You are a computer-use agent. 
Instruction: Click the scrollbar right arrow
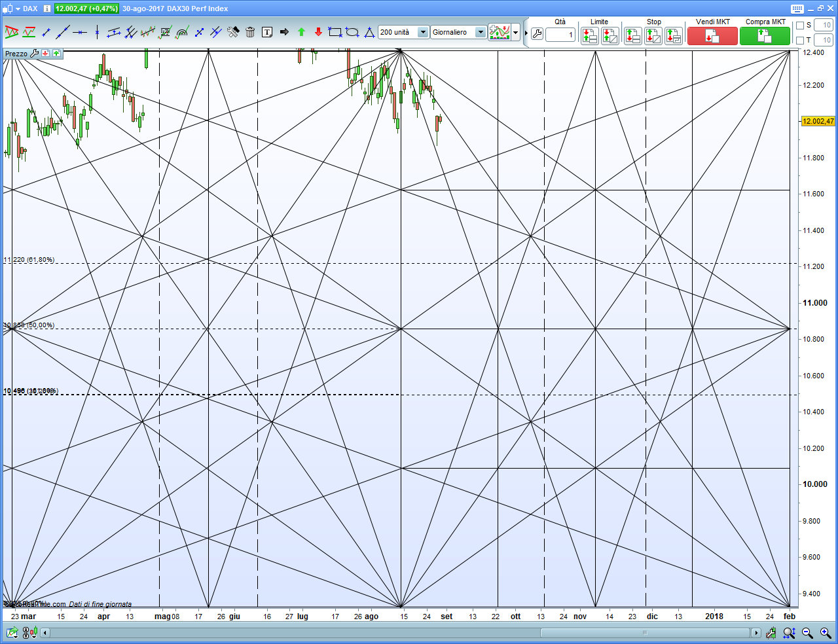(x=756, y=633)
